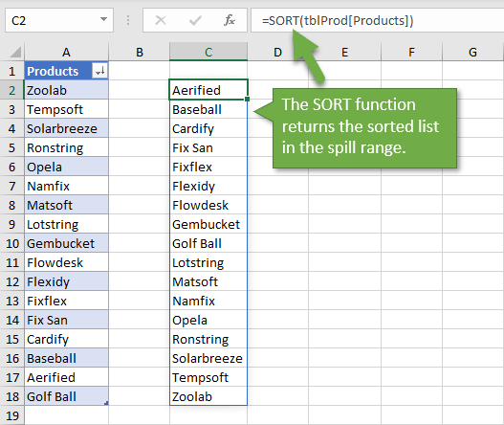504x425 pixels.
Task: Select Flexidy cell in column C
Action: (x=208, y=186)
